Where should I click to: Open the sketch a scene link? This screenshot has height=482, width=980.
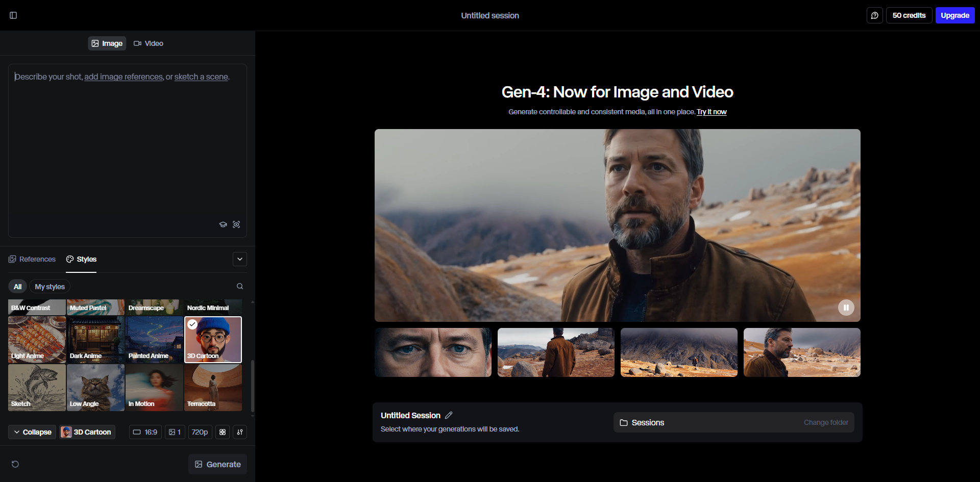(201, 77)
